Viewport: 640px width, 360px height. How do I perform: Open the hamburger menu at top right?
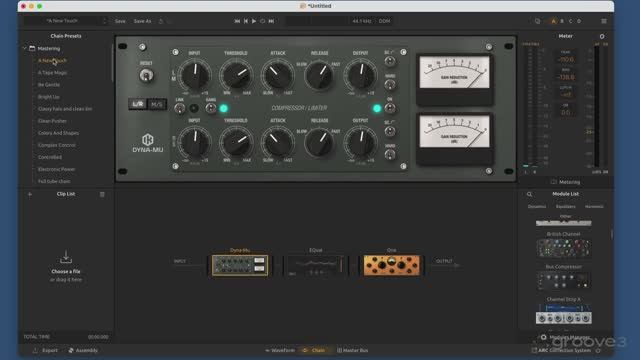pyautogui.click(x=604, y=21)
